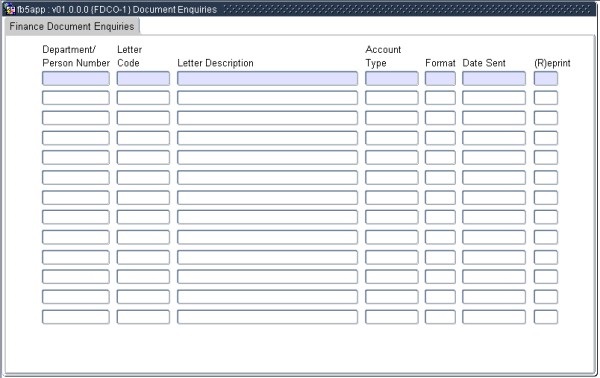Click the first-row Format field

tap(440, 78)
